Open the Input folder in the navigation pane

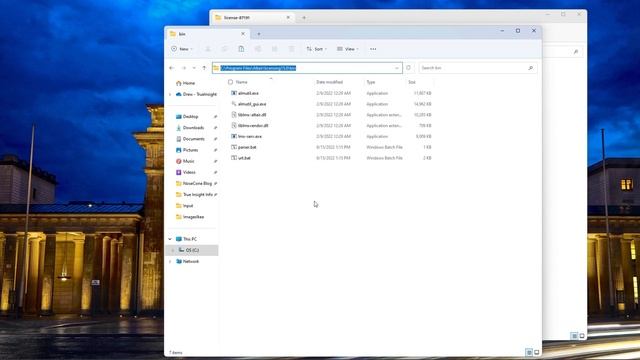pyautogui.click(x=188, y=206)
